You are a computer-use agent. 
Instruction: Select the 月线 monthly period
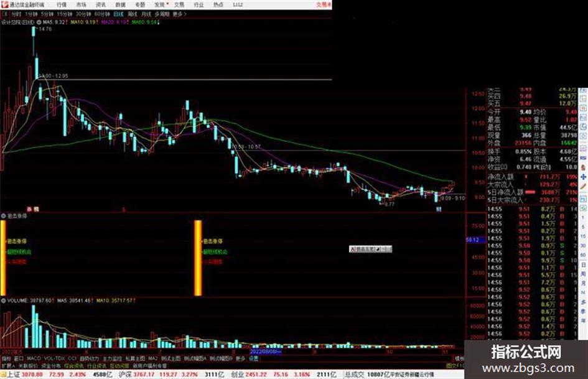146,14
